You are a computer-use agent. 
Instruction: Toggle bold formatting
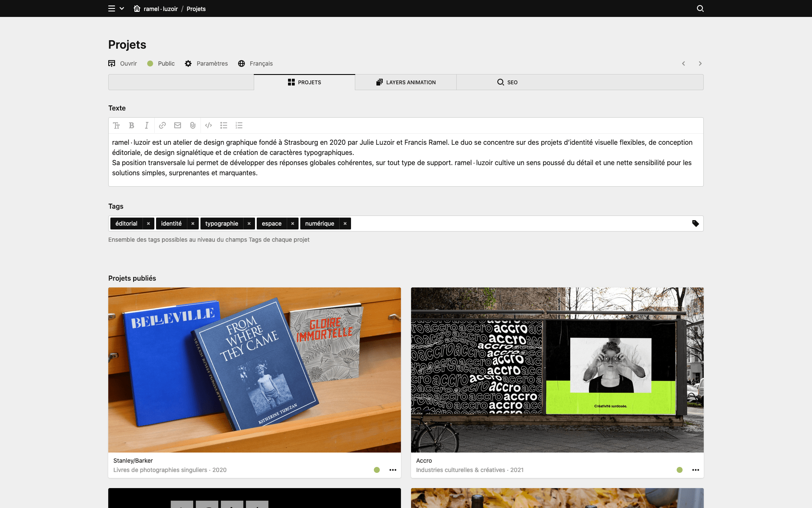(x=132, y=125)
